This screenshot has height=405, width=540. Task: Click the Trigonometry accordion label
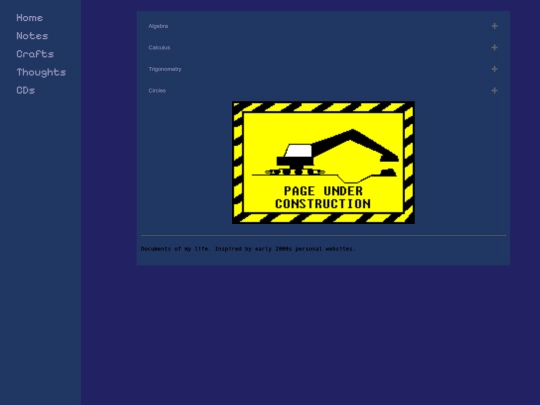(x=165, y=69)
